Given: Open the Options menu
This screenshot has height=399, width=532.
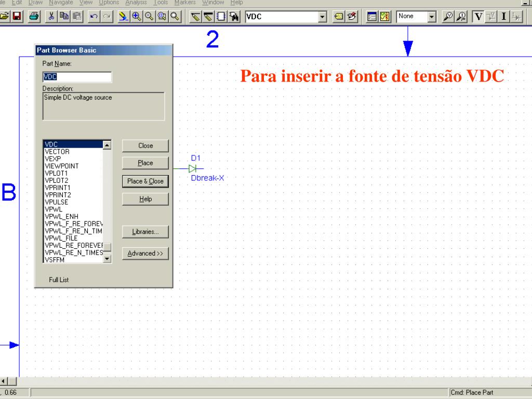Looking at the screenshot, I should (x=109, y=3).
